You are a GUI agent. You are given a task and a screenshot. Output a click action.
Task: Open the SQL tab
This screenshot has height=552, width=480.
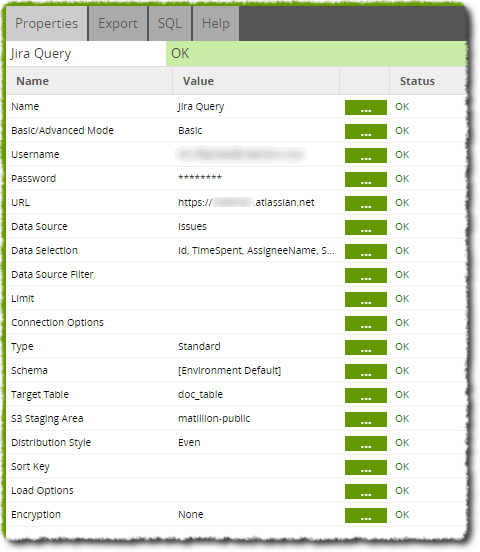coord(170,24)
